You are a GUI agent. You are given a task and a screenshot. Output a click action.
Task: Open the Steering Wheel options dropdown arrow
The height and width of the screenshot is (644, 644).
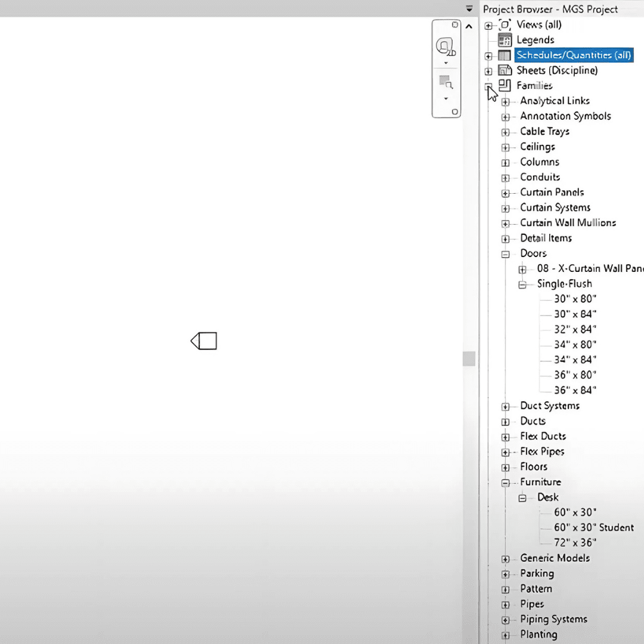[x=446, y=63]
